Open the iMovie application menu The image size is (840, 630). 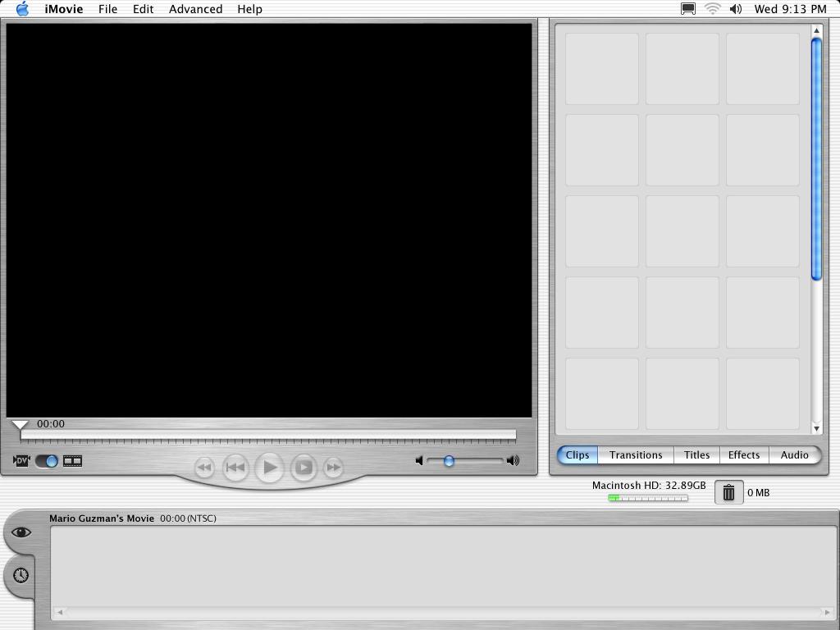tap(64, 9)
